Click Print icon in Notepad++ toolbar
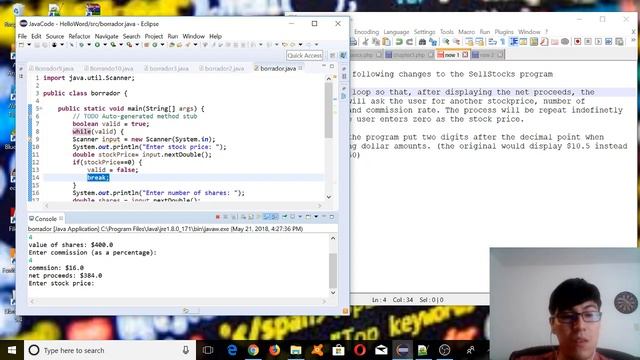 click(353, 42)
